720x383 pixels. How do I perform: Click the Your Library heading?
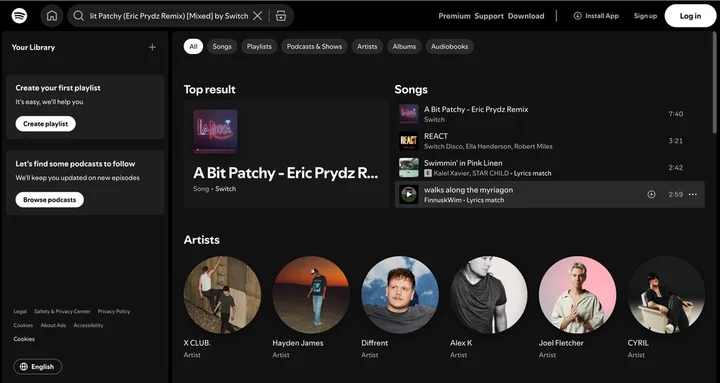(x=33, y=47)
